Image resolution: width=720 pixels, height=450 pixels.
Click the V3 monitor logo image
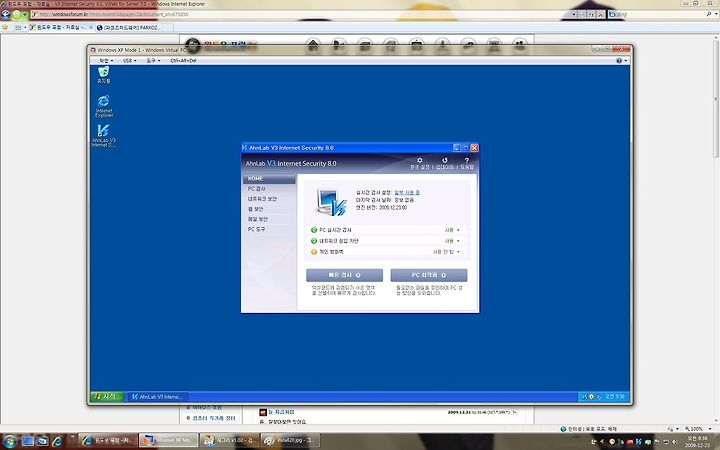[x=331, y=202]
